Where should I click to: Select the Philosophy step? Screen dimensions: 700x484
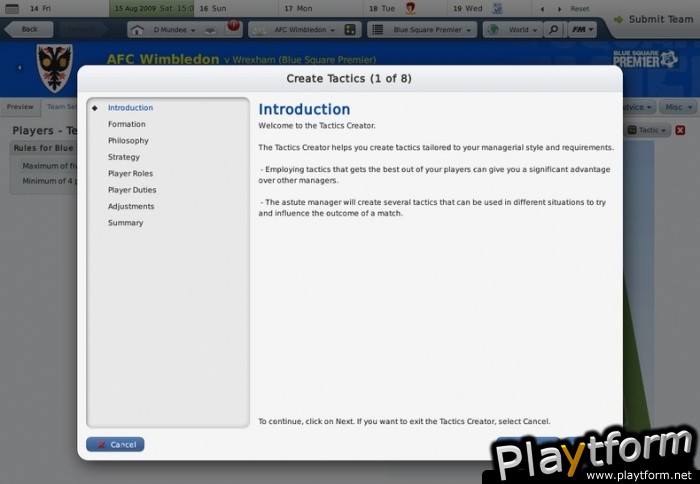click(x=128, y=141)
